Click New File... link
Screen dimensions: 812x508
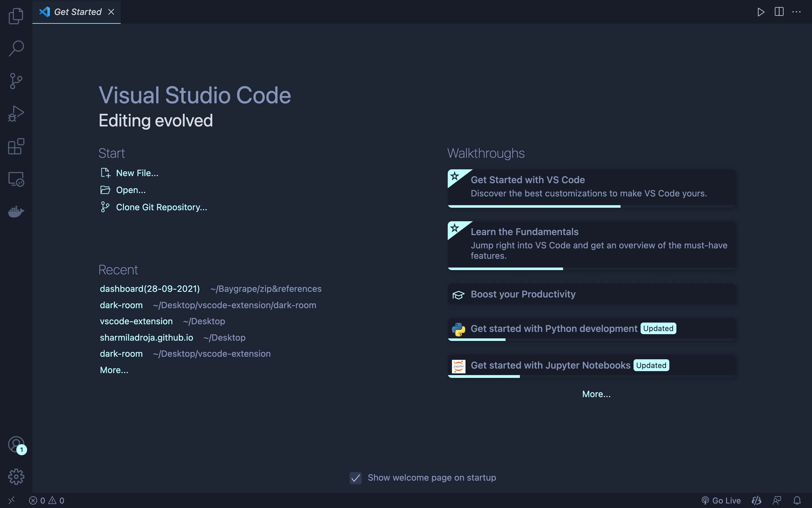[x=137, y=173]
